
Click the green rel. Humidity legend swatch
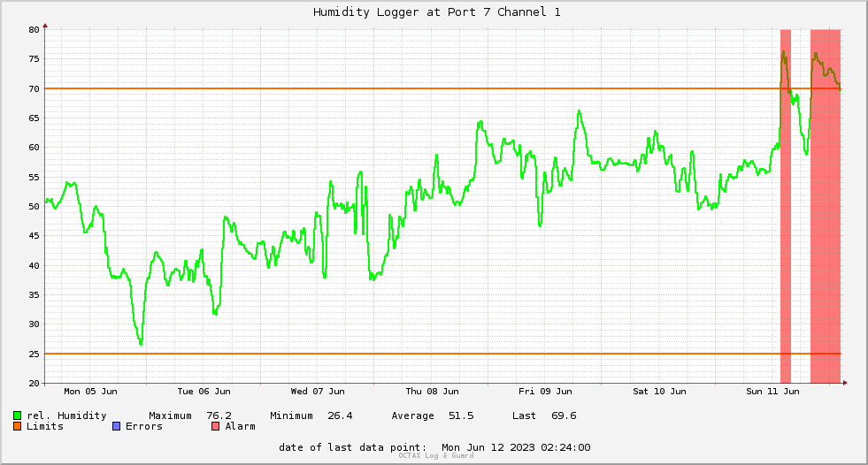point(17,415)
